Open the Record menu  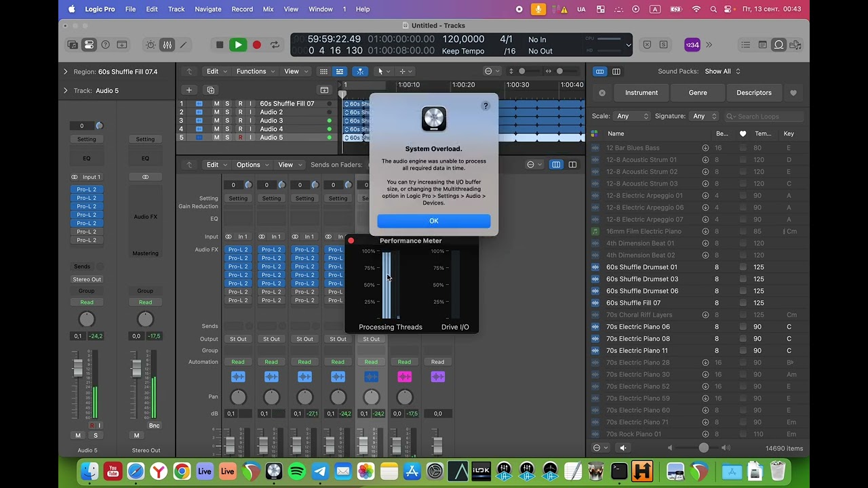pos(242,9)
